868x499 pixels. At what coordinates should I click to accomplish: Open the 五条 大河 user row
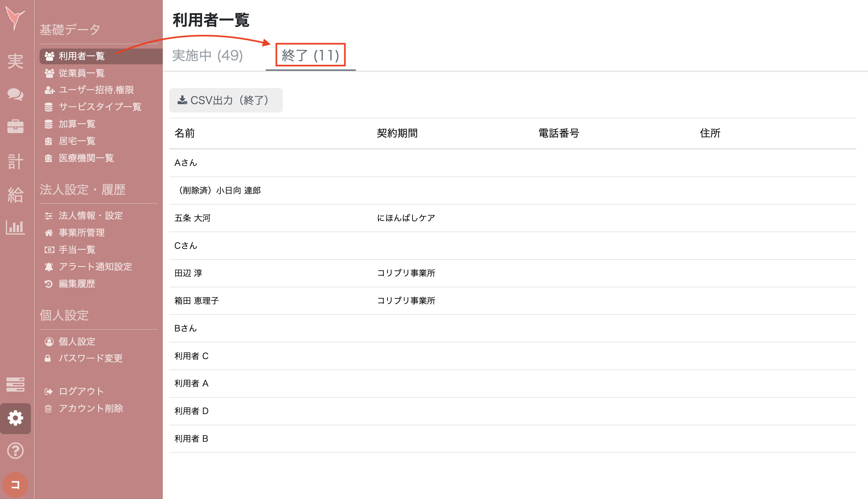(x=192, y=218)
